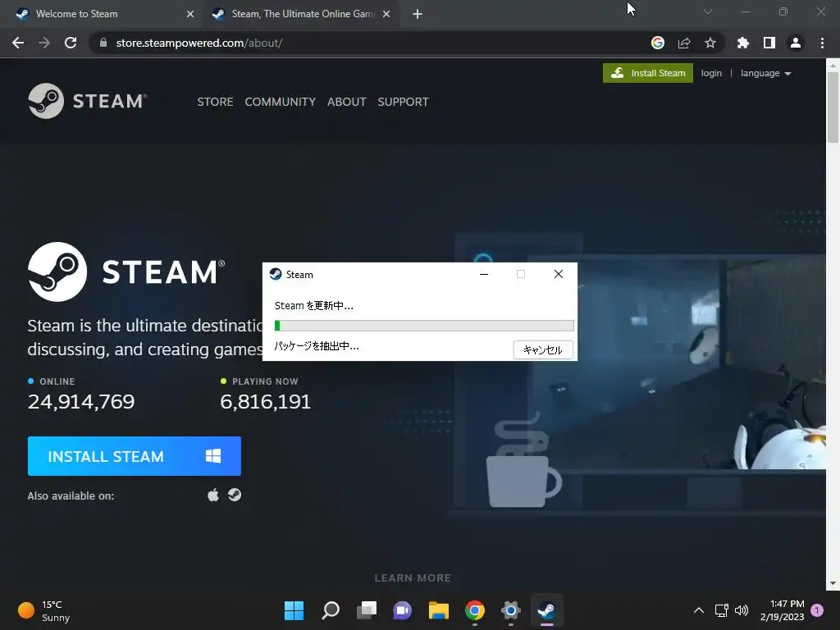Select the SteamOS download icon
The width and height of the screenshot is (840, 630).
click(x=234, y=495)
